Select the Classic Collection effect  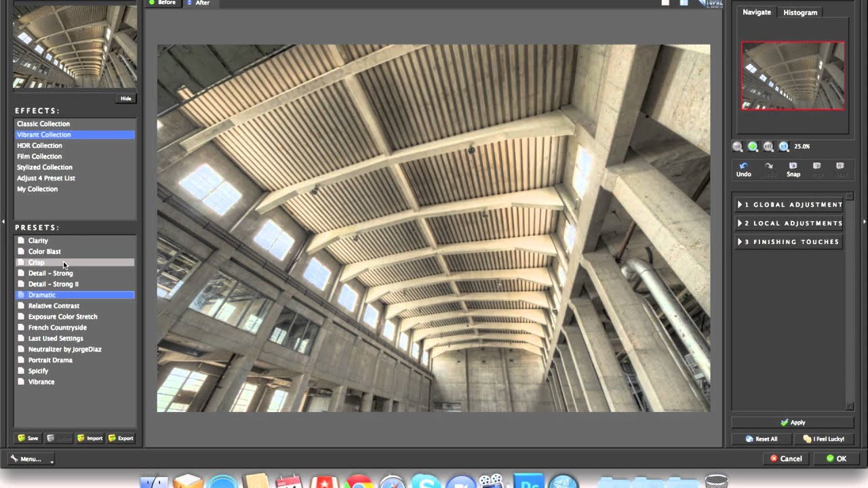[x=75, y=124]
